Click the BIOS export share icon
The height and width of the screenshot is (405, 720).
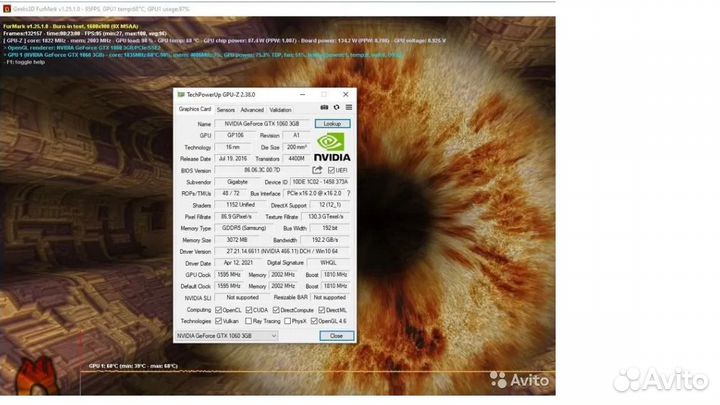[317, 170]
